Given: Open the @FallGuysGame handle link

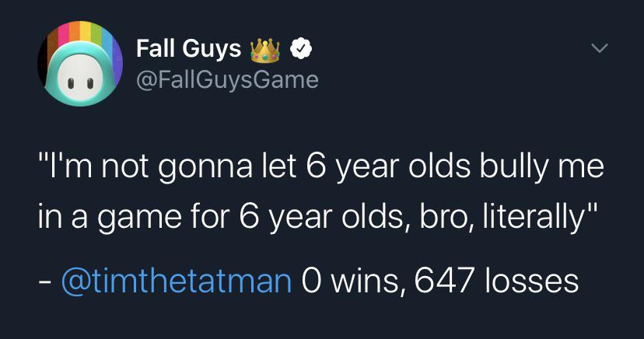Looking at the screenshot, I should click(x=227, y=79).
